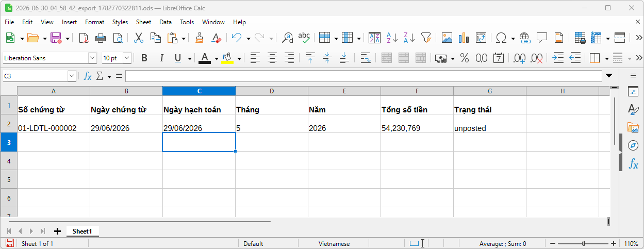Toggle Align Right
The image size is (644, 249).
[289, 58]
